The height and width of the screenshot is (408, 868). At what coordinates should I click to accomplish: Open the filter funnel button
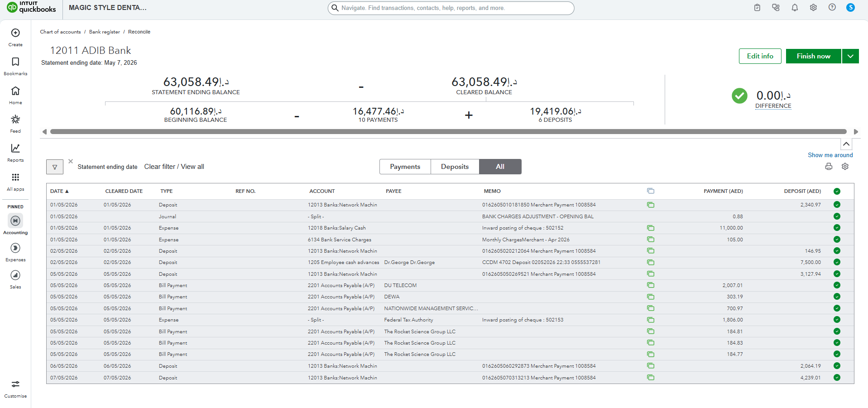55,167
